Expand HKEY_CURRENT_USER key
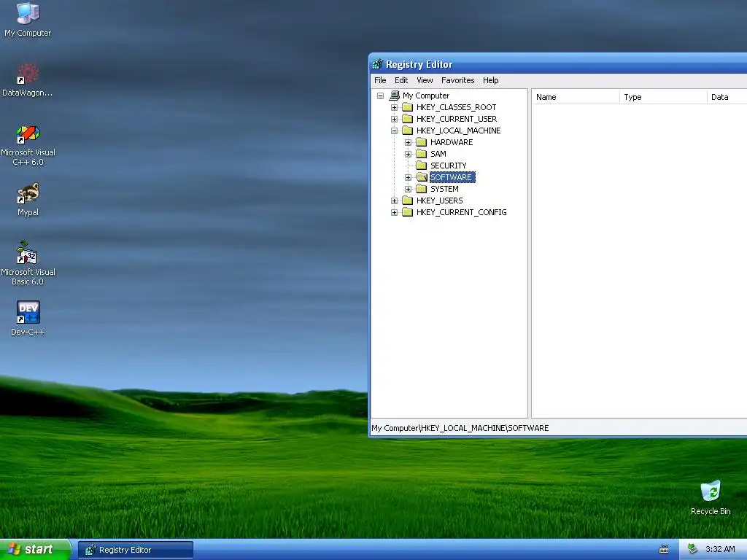The height and width of the screenshot is (560, 747). [394, 119]
